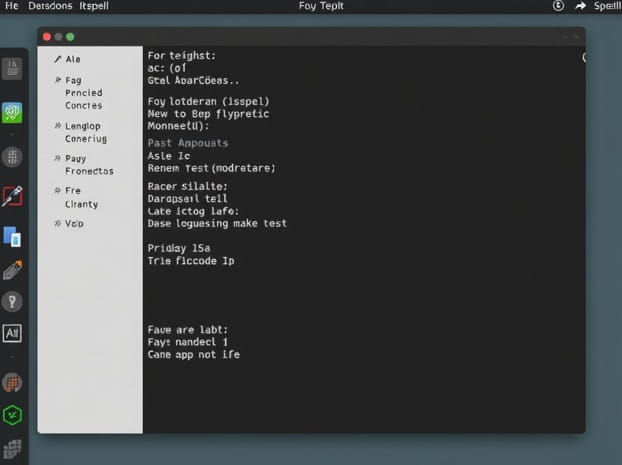
Task: Select Lenglop in the sidebar
Action: point(83,126)
